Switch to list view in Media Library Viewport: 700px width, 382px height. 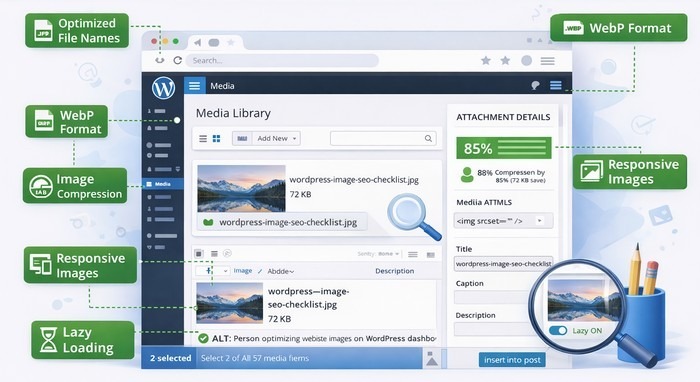click(203, 139)
